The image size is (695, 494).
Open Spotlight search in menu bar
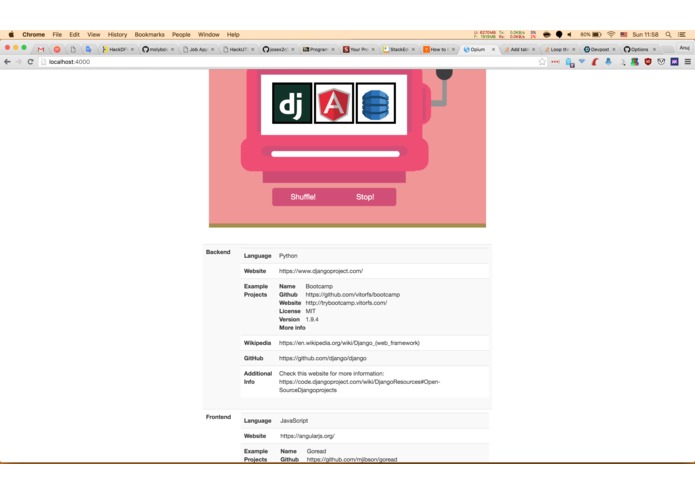tap(668, 35)
